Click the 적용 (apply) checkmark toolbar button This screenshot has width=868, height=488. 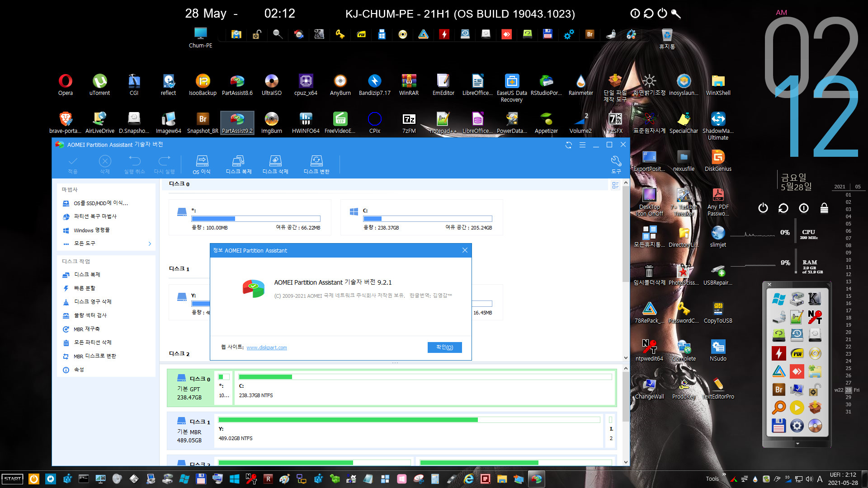point(73,164)
